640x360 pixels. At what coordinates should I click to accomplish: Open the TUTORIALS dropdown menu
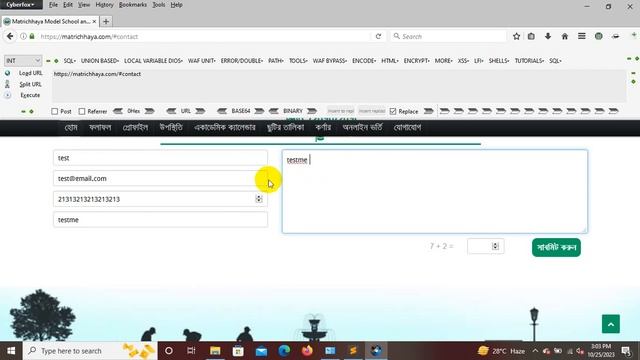point(529,60)
